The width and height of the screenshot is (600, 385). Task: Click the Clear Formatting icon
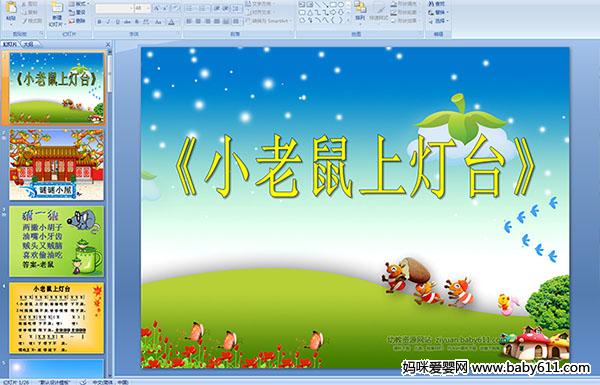[x=175, y=8]
